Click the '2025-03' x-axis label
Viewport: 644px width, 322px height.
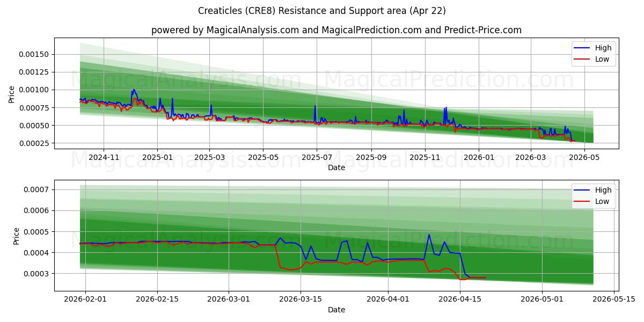209,158
